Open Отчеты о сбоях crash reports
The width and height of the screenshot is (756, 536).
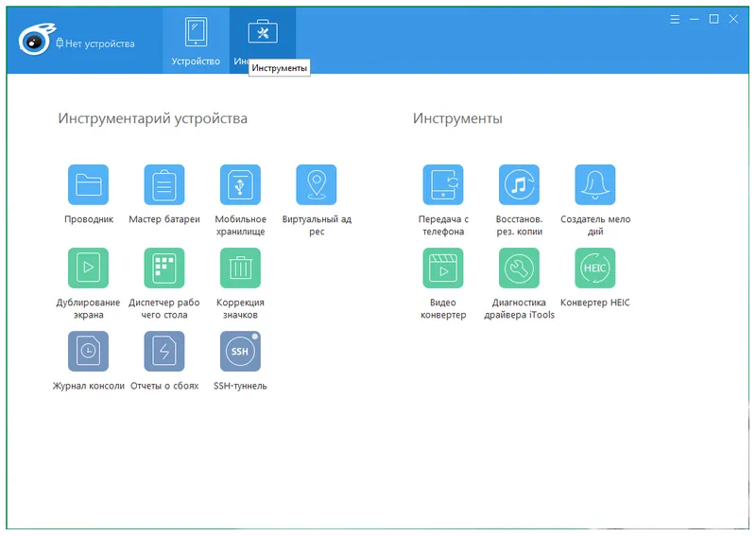164,352
